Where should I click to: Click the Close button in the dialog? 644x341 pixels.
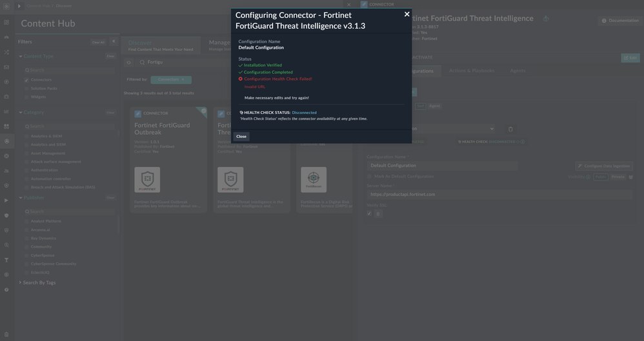click(x=241, y=137)
